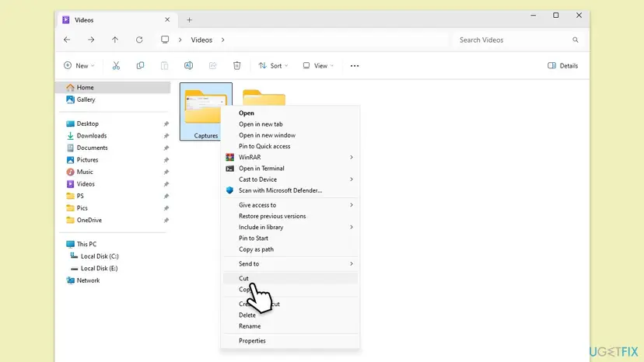
Task: Navigate up one folder level
Action: (115, 40)
